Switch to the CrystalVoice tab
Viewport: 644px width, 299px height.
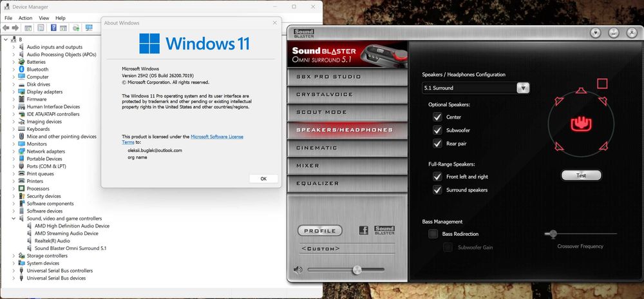347,95
